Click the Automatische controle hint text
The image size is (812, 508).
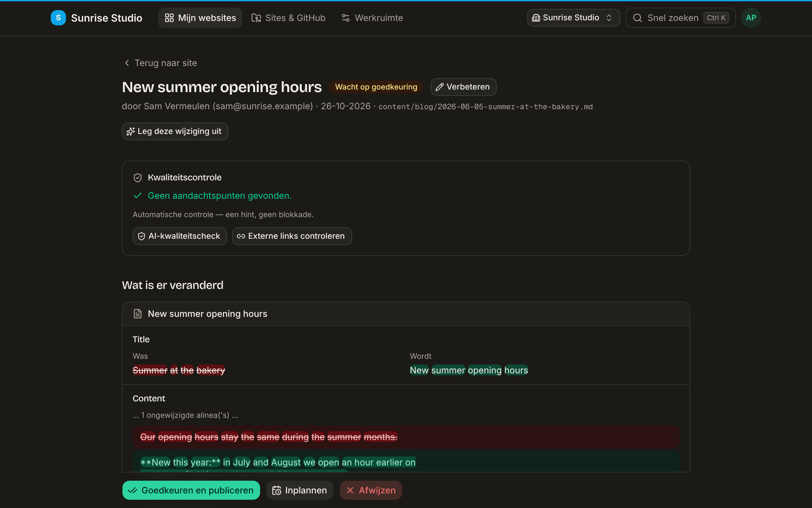223,215
